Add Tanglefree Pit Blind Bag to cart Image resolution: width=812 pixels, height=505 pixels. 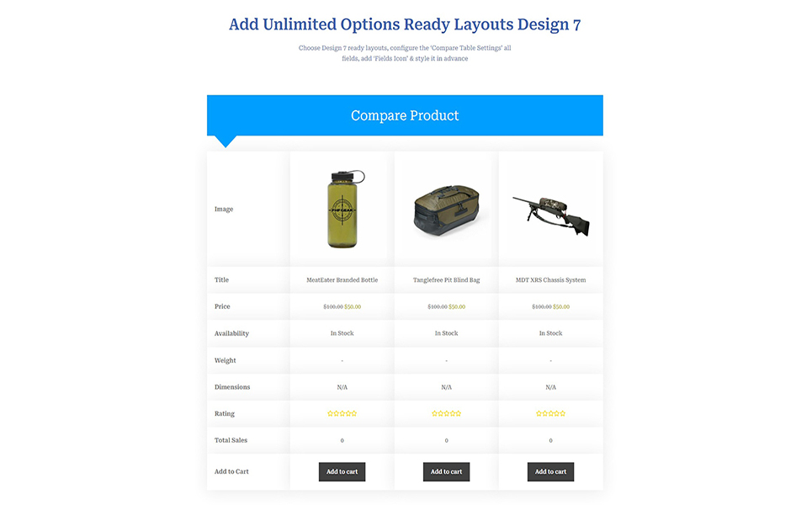(446, 472)
